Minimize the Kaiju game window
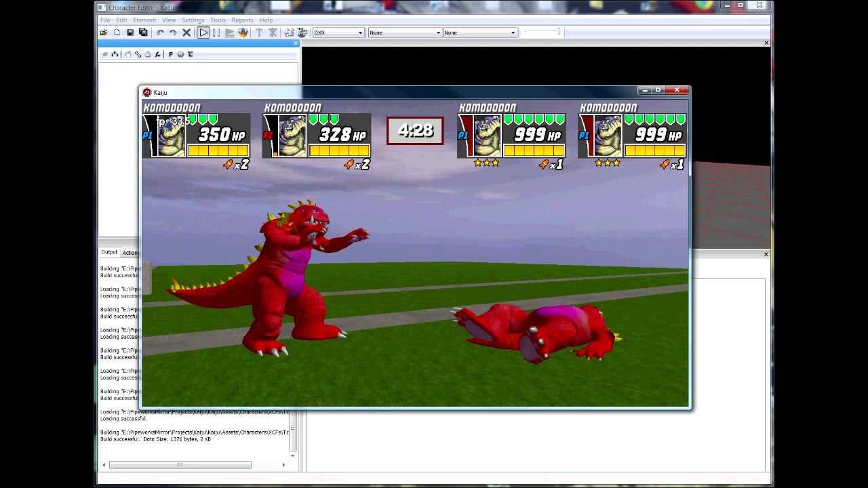 [645, 90]
